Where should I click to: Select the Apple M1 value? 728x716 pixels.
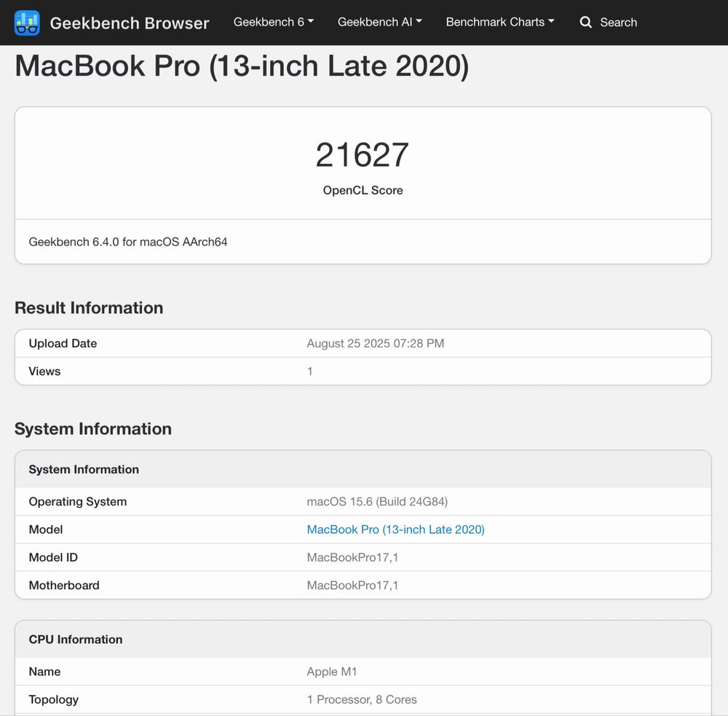[x=331, y=672]
